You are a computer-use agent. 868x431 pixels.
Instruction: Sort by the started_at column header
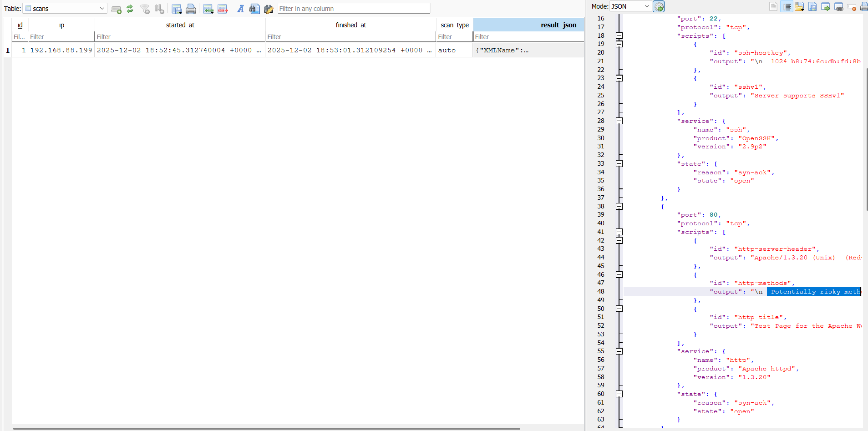point(180,25)
